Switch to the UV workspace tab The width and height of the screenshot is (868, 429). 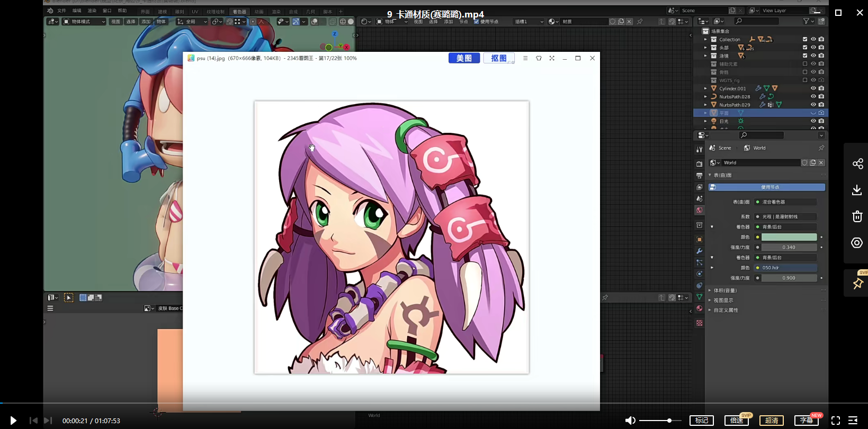195,11
